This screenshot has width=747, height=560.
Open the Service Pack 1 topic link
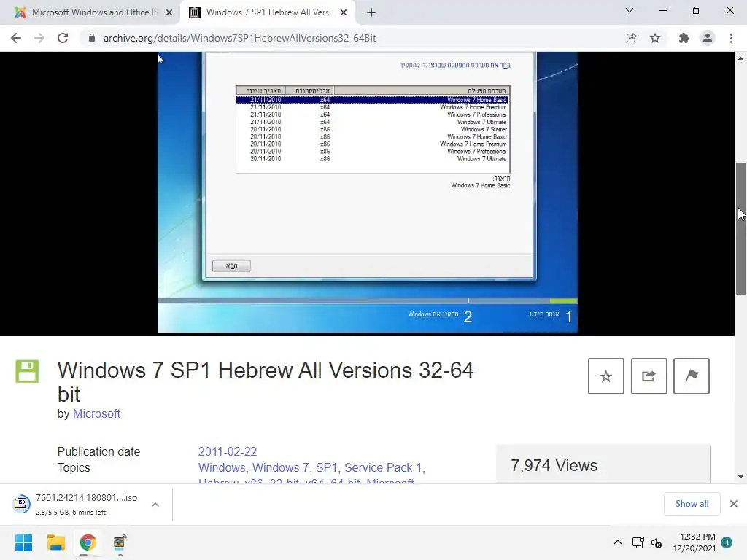coord(383,467)
